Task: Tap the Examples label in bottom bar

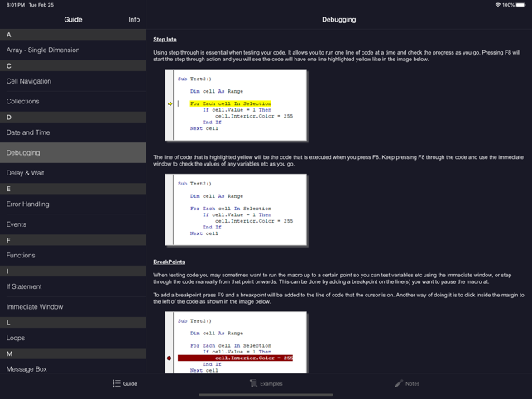Action: [271, 384]
